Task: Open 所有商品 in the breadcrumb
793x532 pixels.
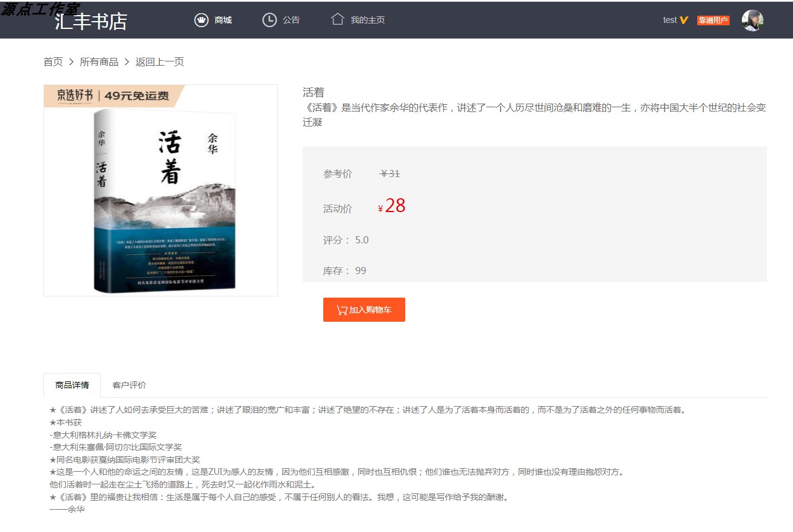Action: pyautogui.click(x=99, y=61)
